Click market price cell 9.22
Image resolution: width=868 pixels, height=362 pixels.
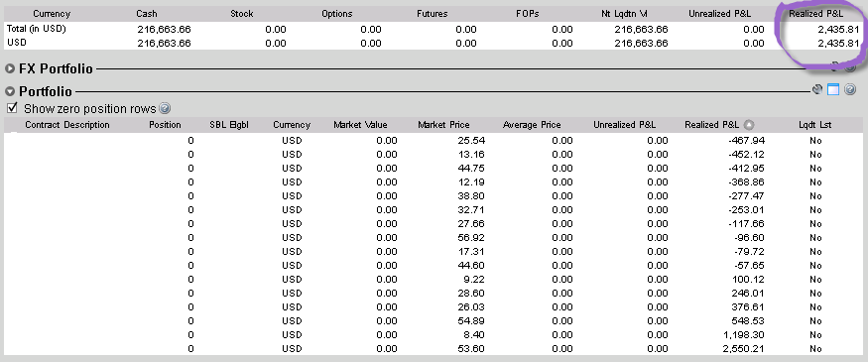coord(475,279)
